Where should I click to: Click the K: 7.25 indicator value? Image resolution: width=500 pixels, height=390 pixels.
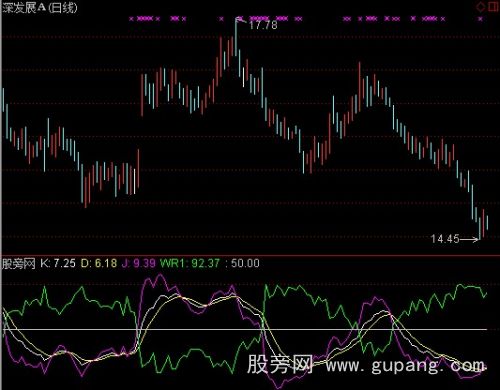(x=58, y=263)
